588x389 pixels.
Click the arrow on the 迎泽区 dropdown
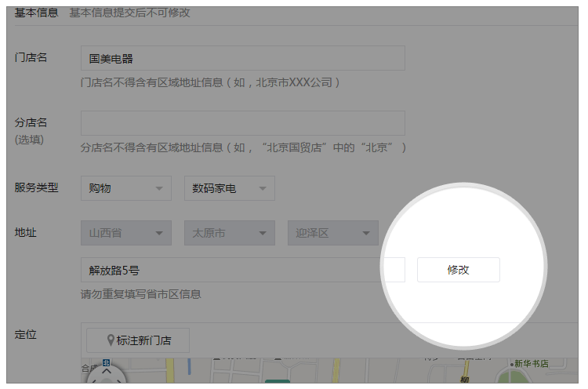[x=365, y=233]
